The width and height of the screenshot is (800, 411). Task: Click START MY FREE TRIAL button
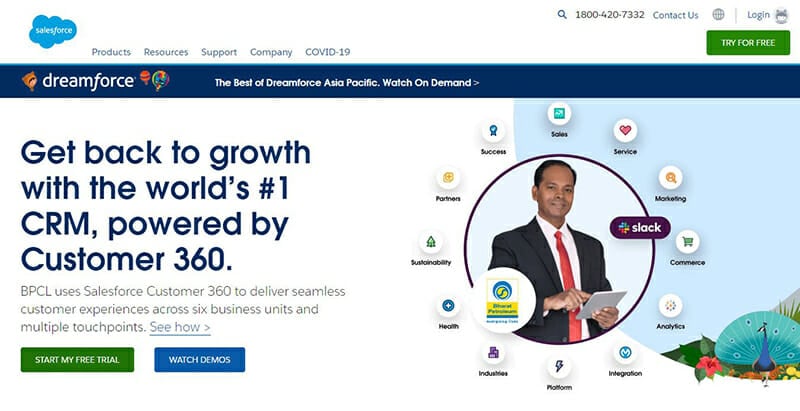pos(77,359)
